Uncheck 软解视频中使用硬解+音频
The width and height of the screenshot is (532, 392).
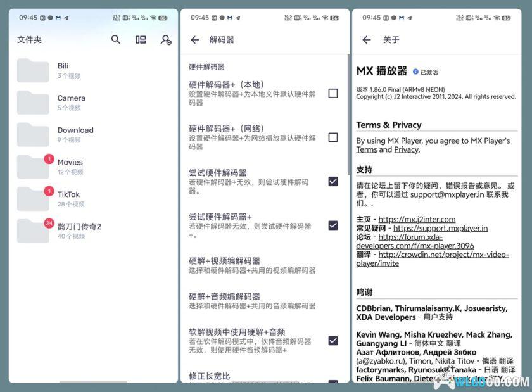[x=334, y=340]
